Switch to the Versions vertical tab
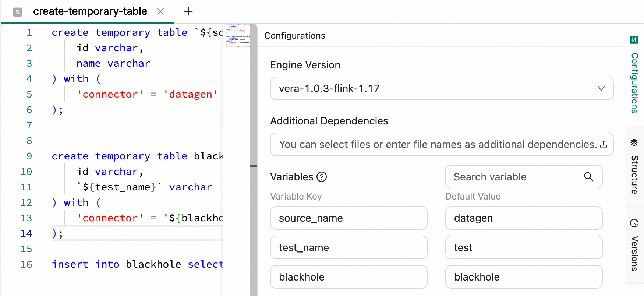The image size is (644, 296). coord(635,254)
